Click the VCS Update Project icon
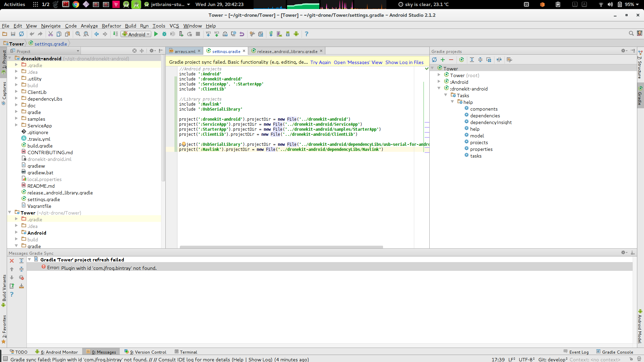644x362 pixels. 208,34
